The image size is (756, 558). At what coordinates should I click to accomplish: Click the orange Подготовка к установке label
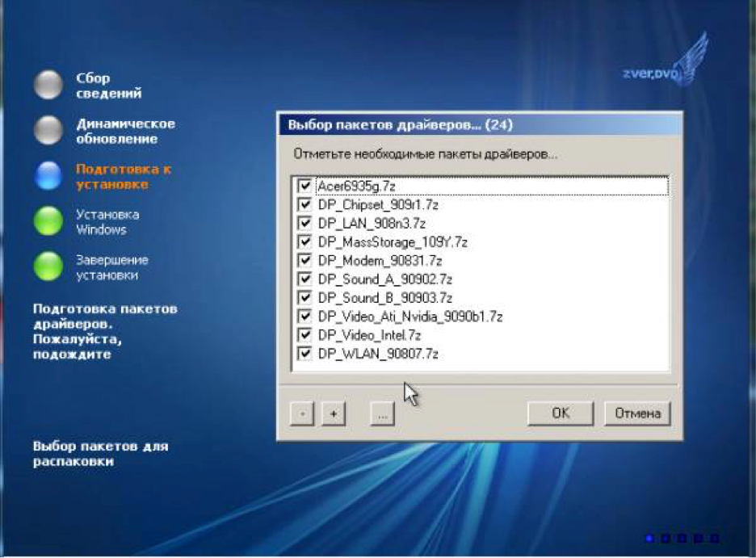[x=124, y=176]
